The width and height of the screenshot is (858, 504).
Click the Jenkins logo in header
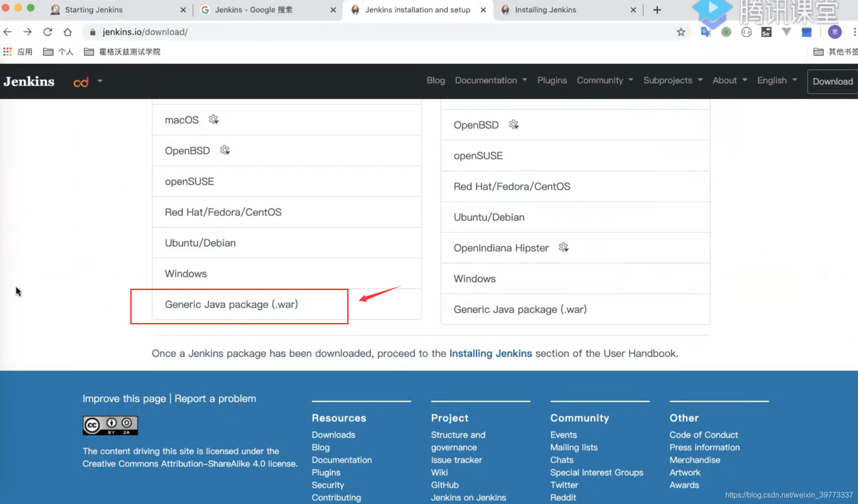click(x=29, y=81)
